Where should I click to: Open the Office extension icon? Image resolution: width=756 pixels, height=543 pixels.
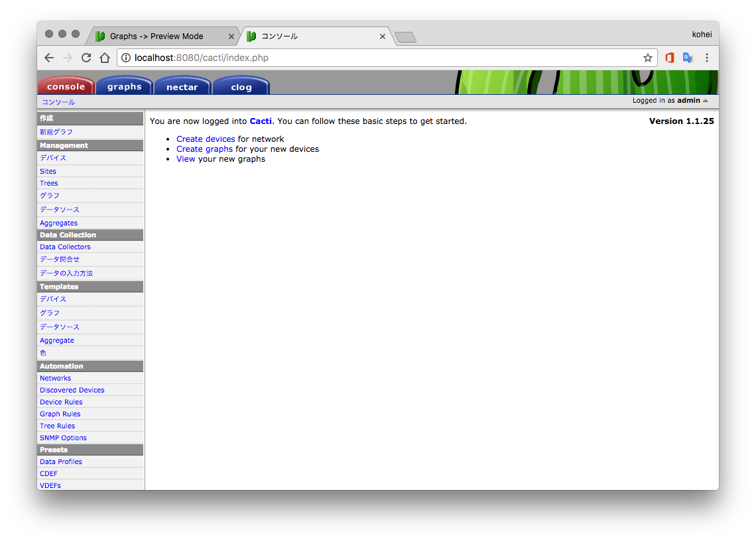[669, 58]
